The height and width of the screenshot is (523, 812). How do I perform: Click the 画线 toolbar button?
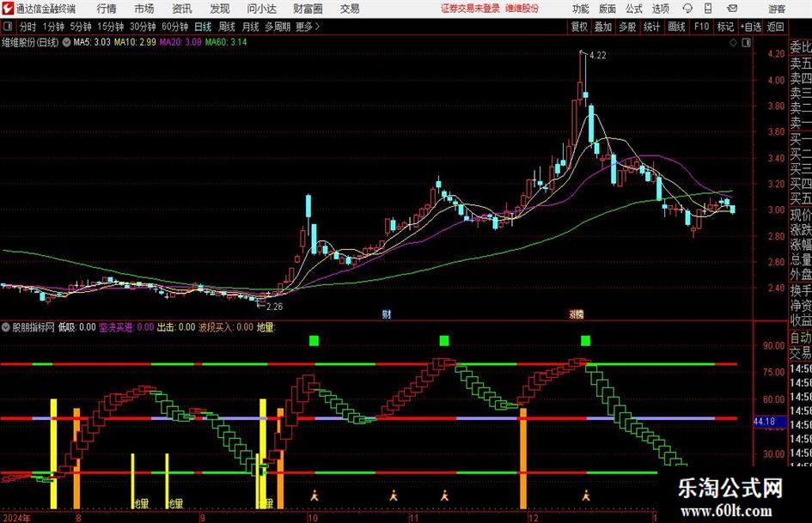(x=676, y=27)
